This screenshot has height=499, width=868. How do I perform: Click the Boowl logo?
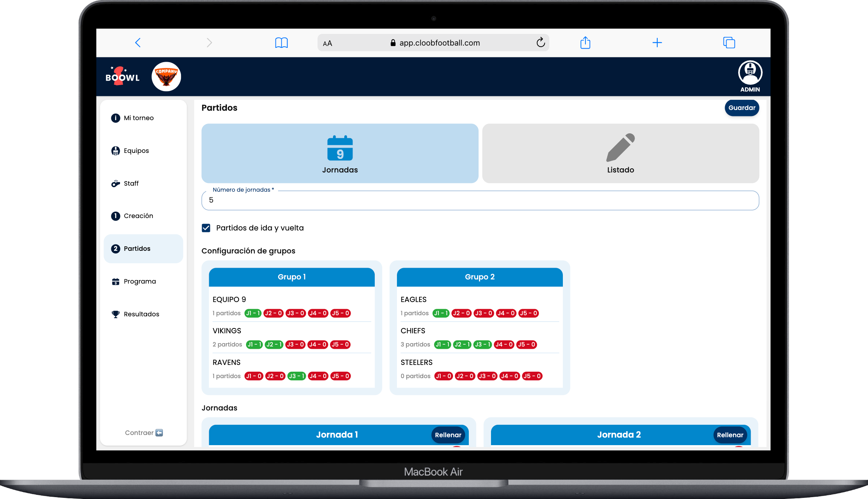tap(122, 76)
